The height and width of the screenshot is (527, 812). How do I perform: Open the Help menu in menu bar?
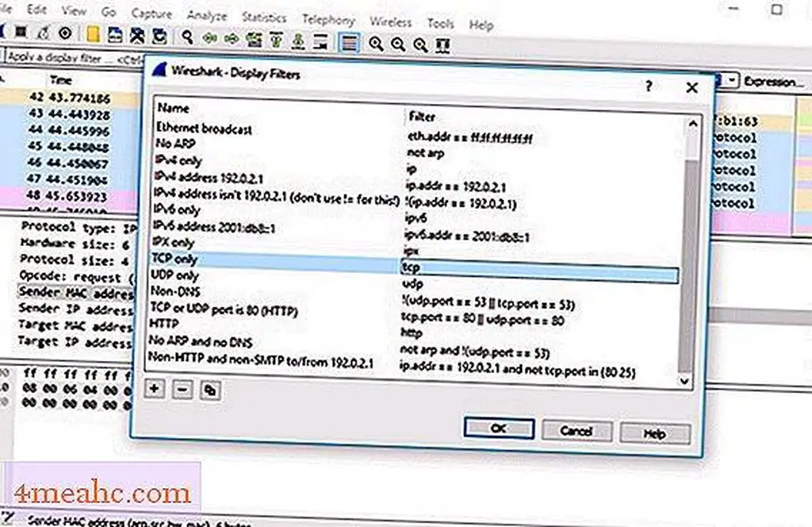(481, 25)
